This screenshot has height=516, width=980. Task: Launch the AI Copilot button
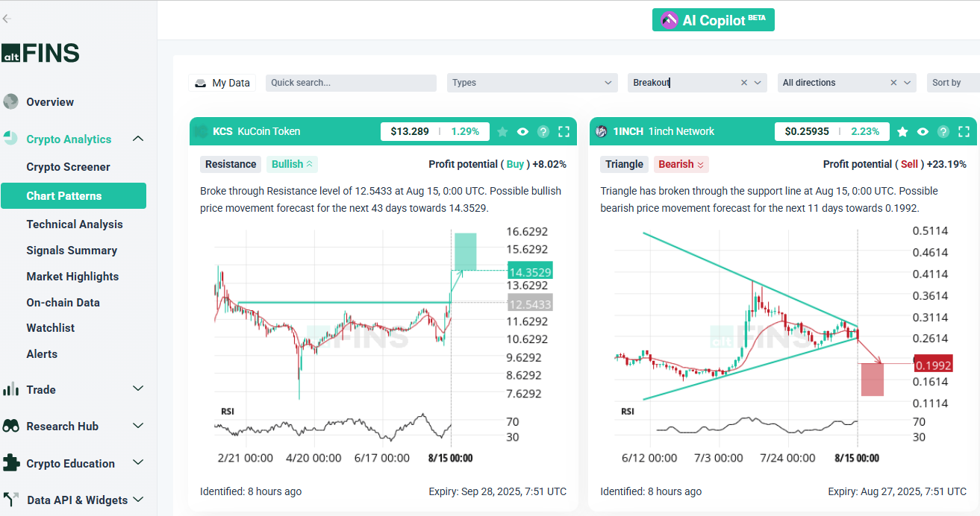pyautogui.click(x=714, y=20)
